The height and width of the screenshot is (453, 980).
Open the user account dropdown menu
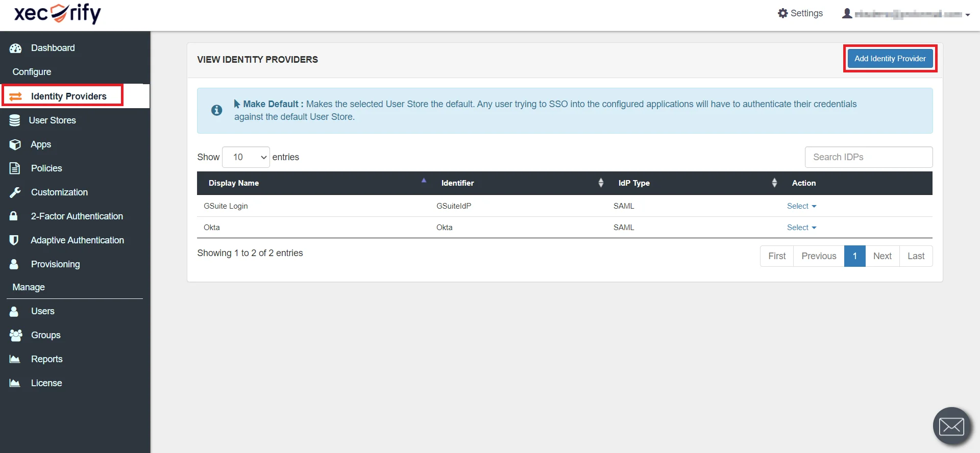click(x=906, y=14)
